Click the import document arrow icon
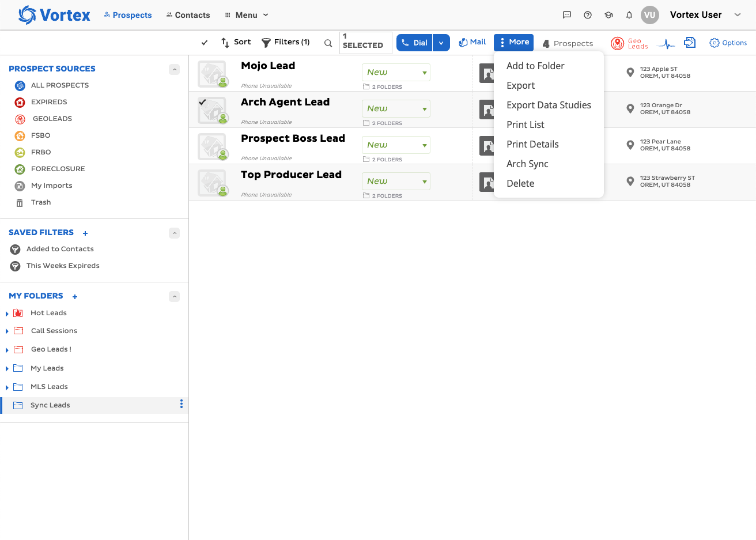The width and height of the screenshot is (756, 540). [x=690, y=43]
